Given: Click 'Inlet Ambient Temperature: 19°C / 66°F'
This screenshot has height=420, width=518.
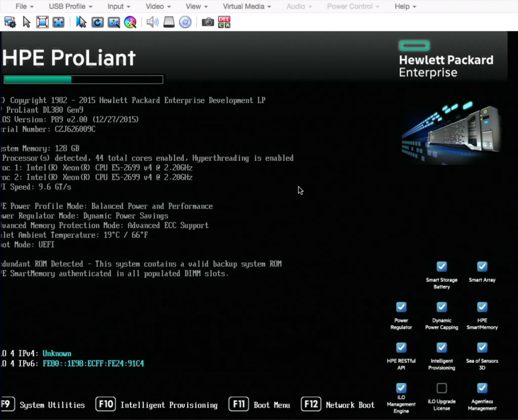Looking at the screenshot, I should pos(74,235).
